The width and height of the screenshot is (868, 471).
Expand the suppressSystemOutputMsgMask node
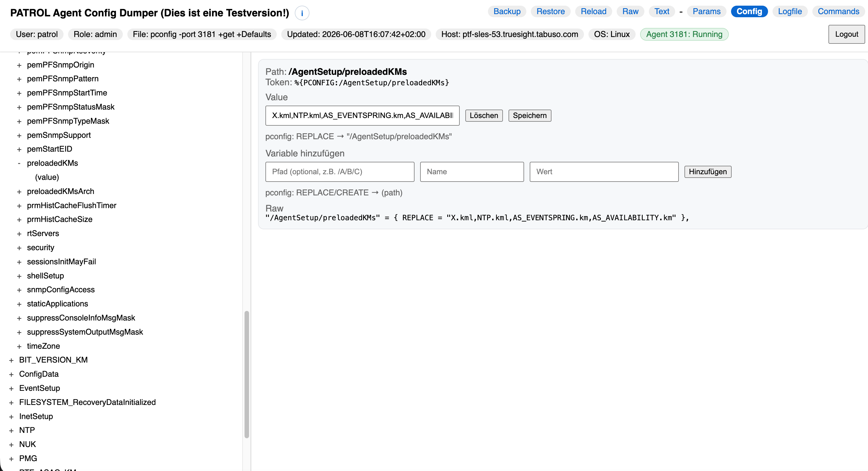tap(19, 333)
